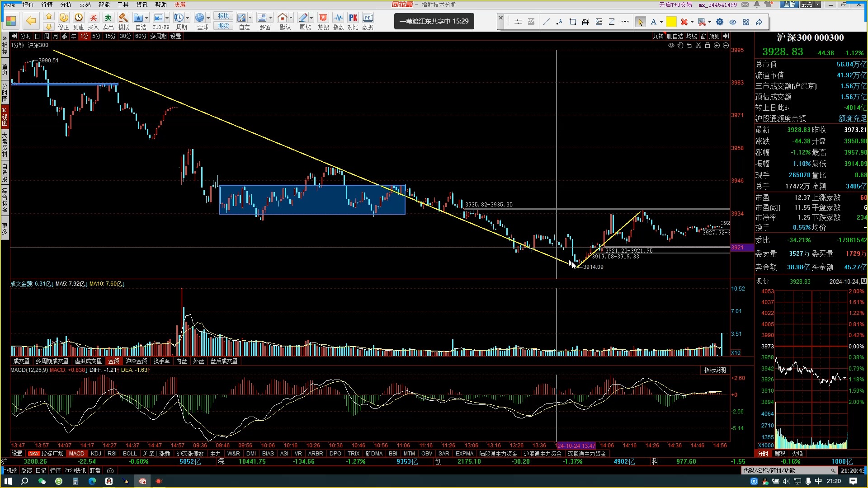Click the yellow color swatch in drawing toolbar
868x488 pixels.
(671, 22)
